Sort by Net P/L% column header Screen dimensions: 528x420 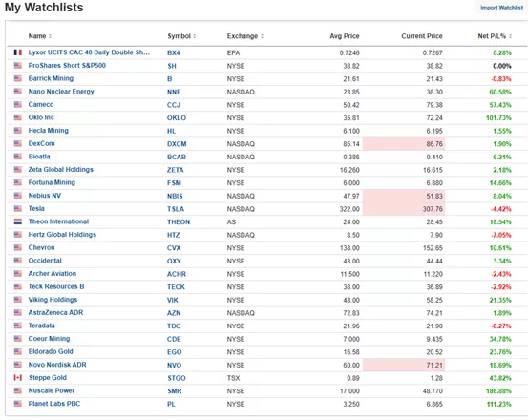coord(495,36)
